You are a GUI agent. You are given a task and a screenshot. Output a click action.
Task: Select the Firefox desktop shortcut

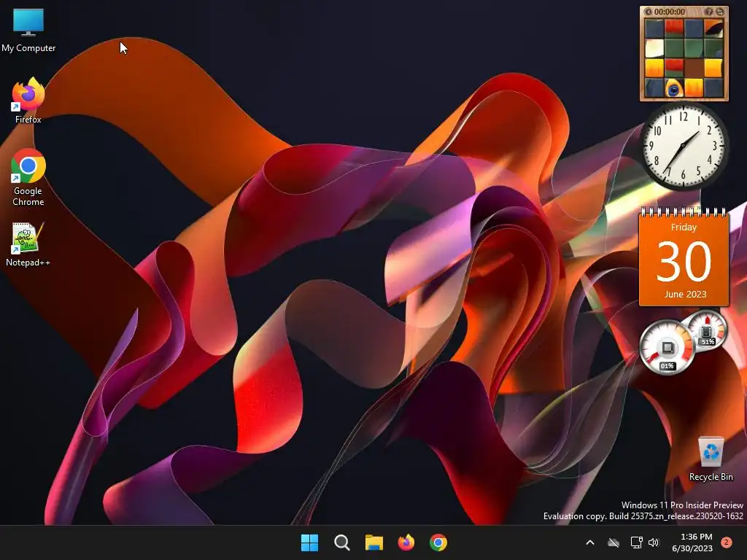[x=28, y=101]
